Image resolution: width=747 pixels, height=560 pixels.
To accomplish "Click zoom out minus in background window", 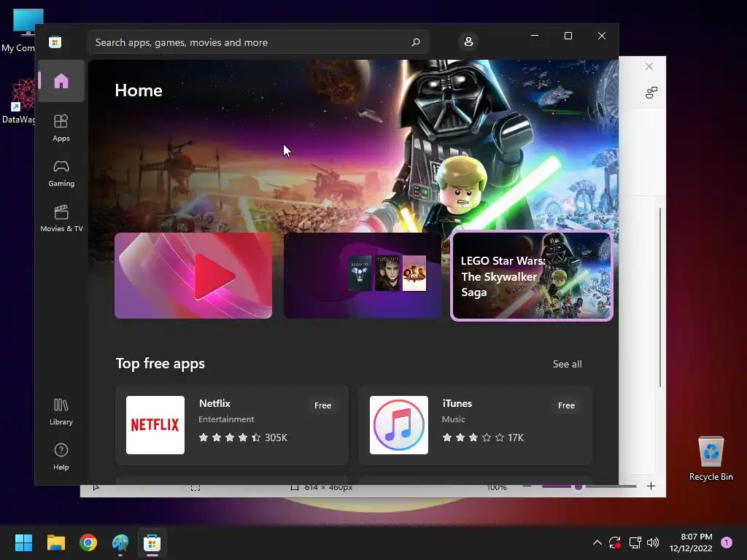I will pos(527,486).
